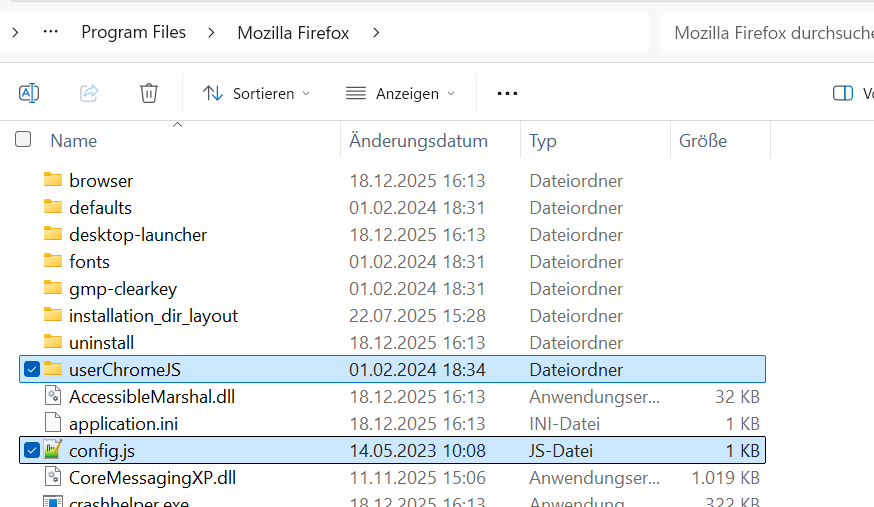Sort by the Änderungsdatum column header
The height and width of the screenshot is (507, 874).
click(x=418, y=141)
